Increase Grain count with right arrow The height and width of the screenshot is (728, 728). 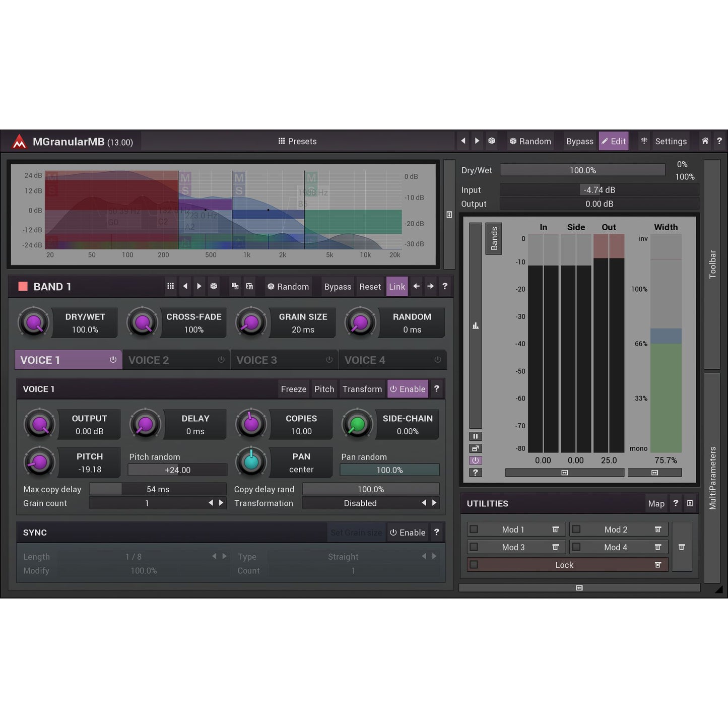[221, 503]
